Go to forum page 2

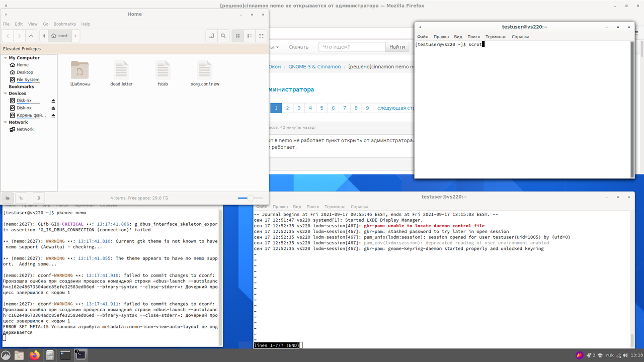(x=287, y=108)
